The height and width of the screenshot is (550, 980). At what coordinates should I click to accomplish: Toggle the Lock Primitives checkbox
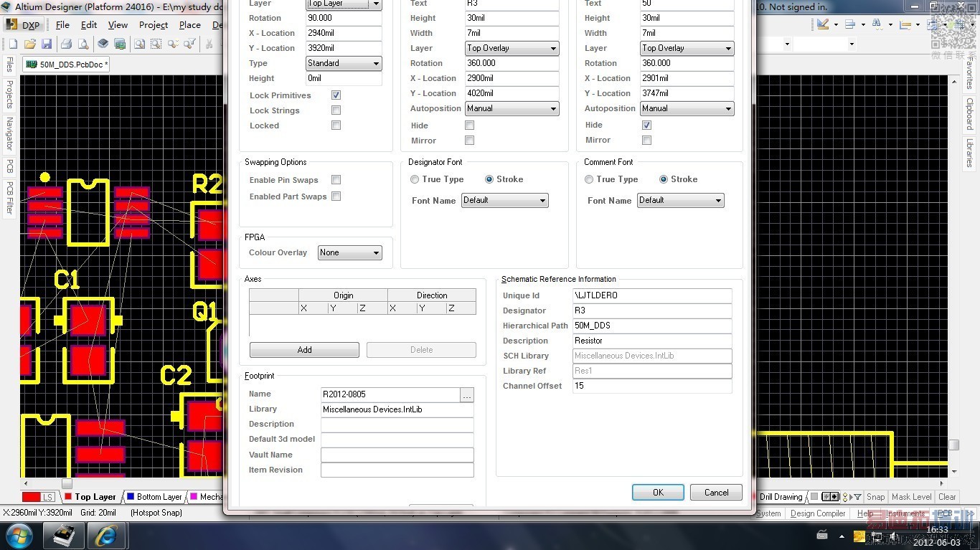336,95
